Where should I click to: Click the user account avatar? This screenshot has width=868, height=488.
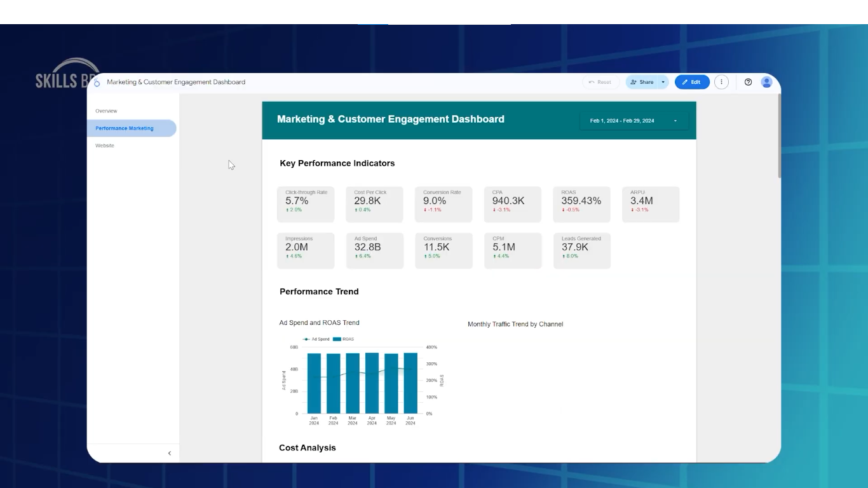tap(766, 82)
